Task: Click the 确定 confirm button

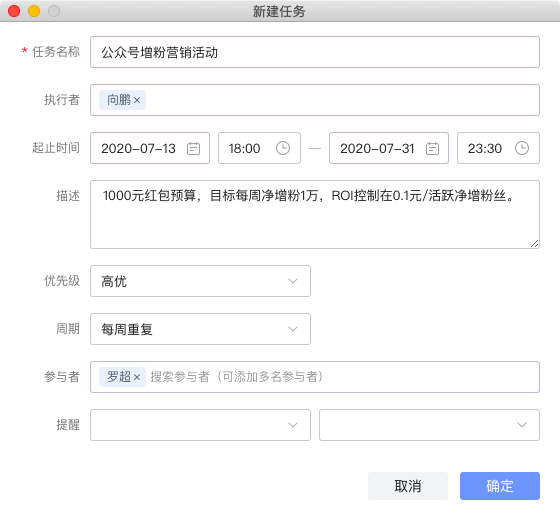Action: pyautogui.click(x=500, y=486)
